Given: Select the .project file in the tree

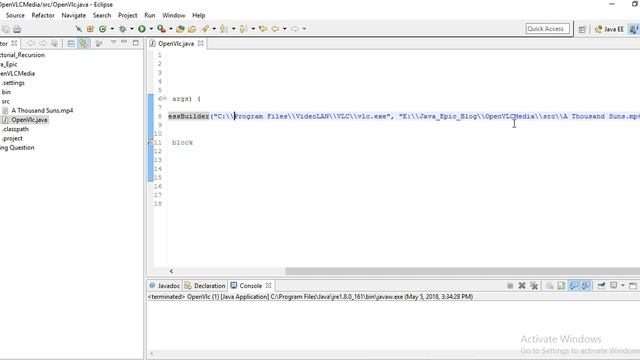Looking at the screenshot, I should click(12, 138).
